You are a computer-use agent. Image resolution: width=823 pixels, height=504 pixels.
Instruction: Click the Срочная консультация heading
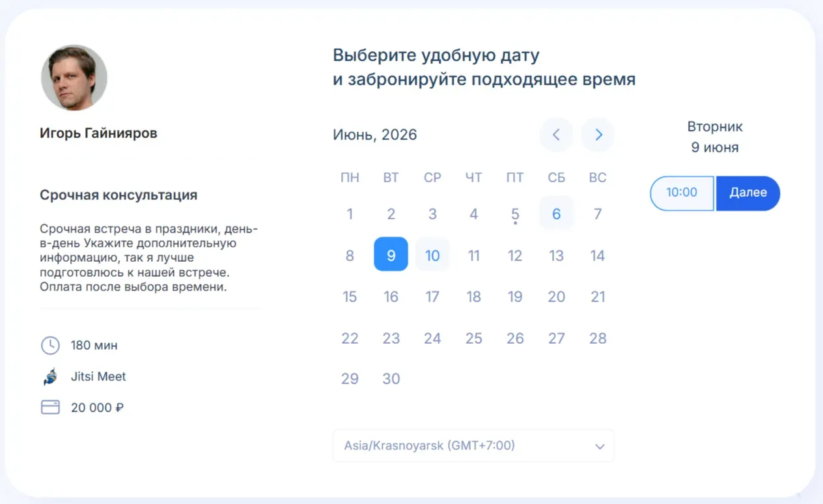[x=119, y=195]
